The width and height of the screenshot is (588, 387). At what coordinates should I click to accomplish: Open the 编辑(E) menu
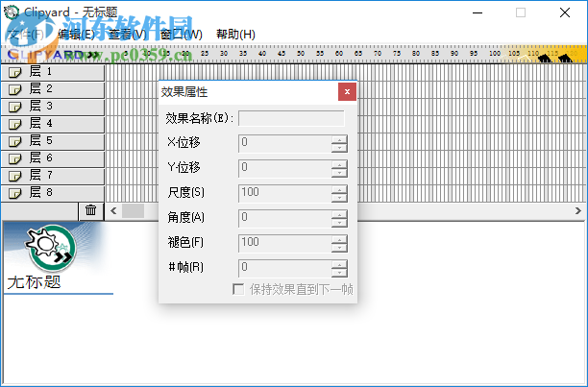[77, 35]
